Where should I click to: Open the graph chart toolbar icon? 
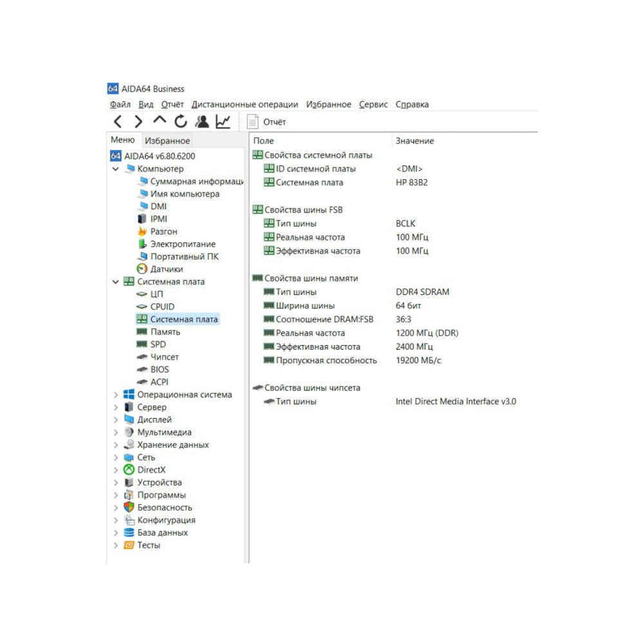point(223,122)
